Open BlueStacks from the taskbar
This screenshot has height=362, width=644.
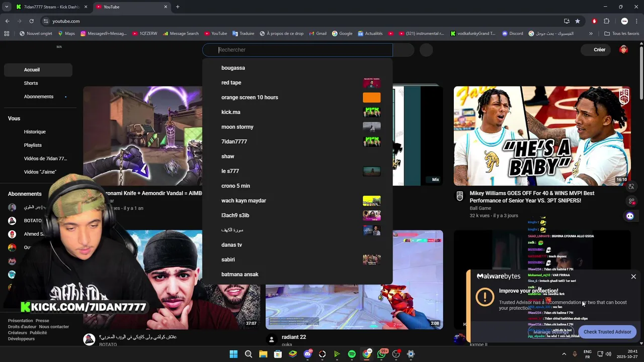click(x=293, y=354)
